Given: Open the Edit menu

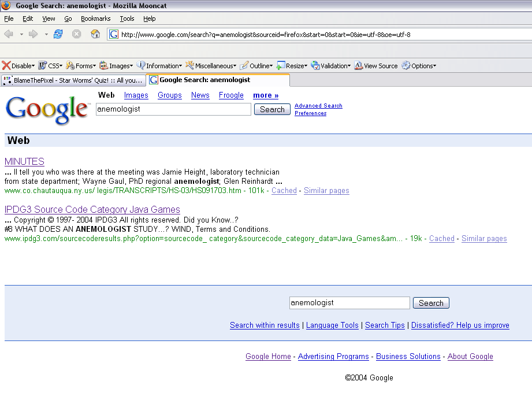Looking at the screenshot, I should (28, 18).
